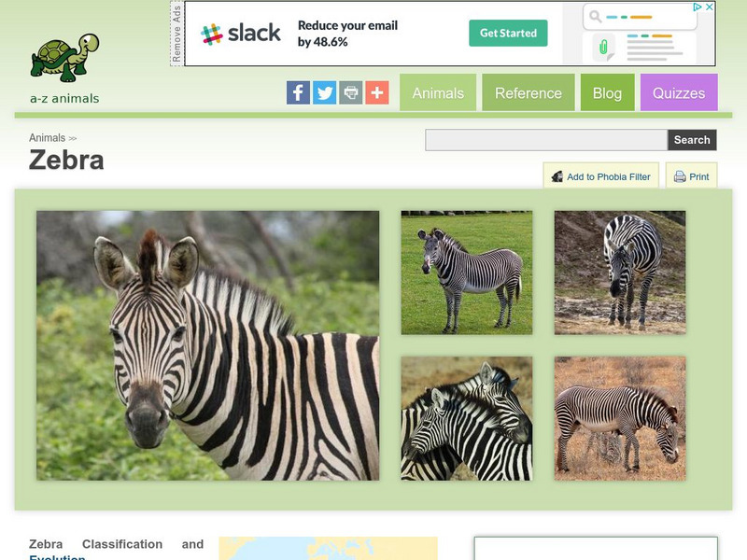Go to the Blog tab
The width and height of the screenshot is (747, 560).
tap(608, 92)
